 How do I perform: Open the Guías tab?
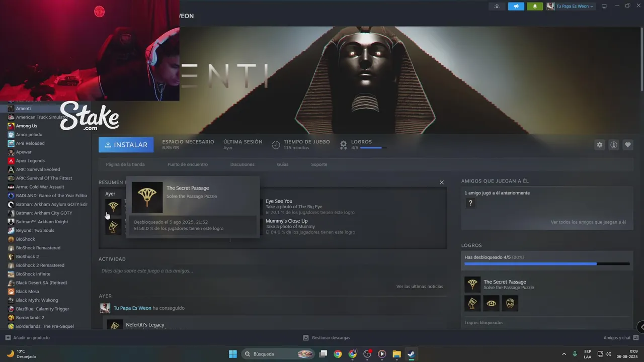[x=283, y=164]
